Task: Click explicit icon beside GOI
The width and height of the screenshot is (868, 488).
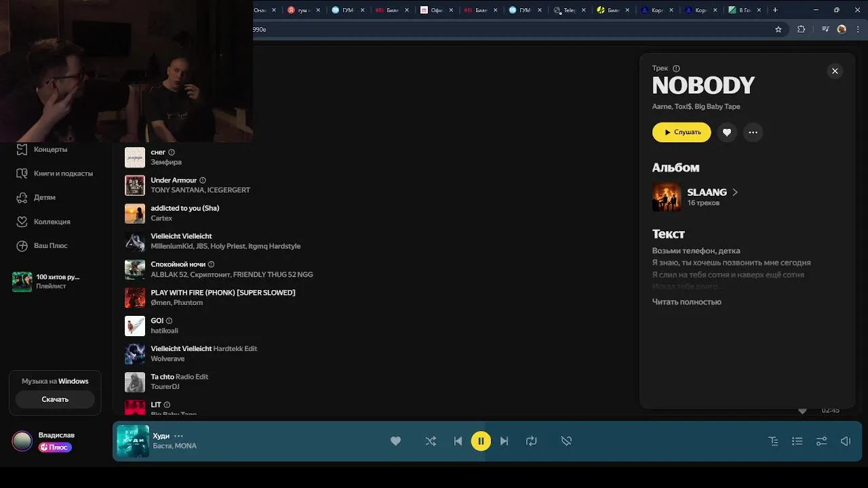Action: point(170,321)
